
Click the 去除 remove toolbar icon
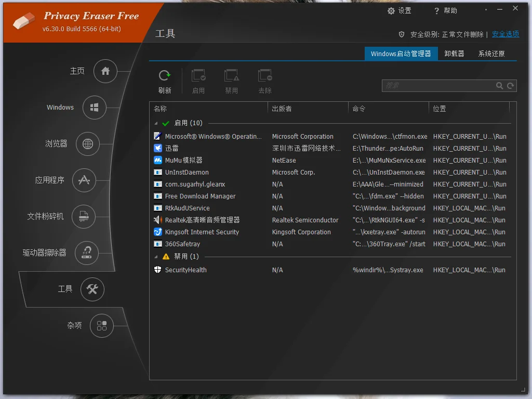coord(265,76)
